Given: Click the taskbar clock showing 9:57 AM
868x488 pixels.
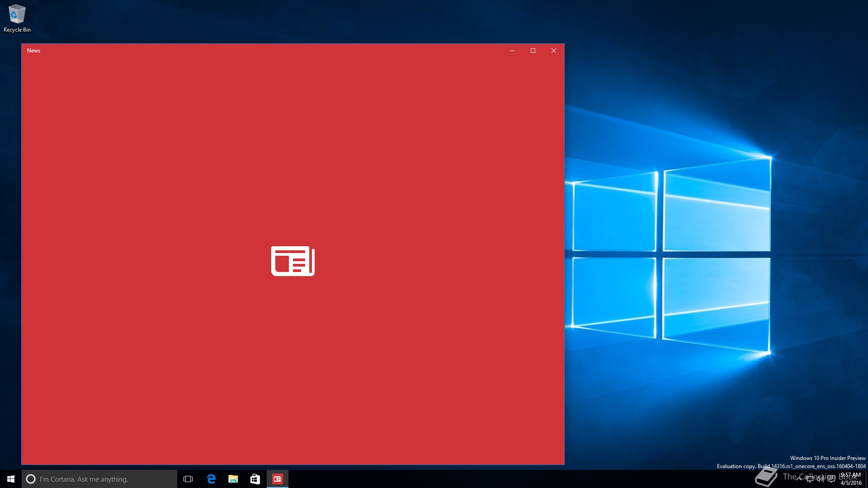Looking at the screenshot, I should tap(851, 479).
